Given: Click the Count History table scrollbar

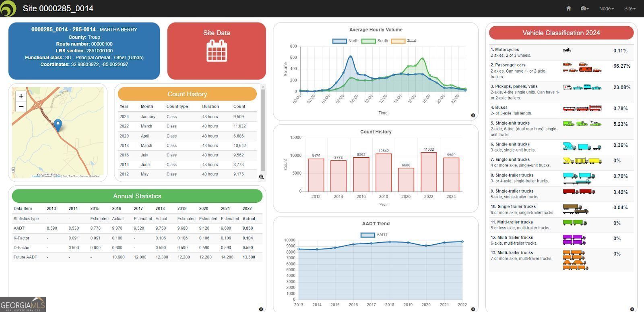Looking at the screenshot, I should (x=263, y=129).
